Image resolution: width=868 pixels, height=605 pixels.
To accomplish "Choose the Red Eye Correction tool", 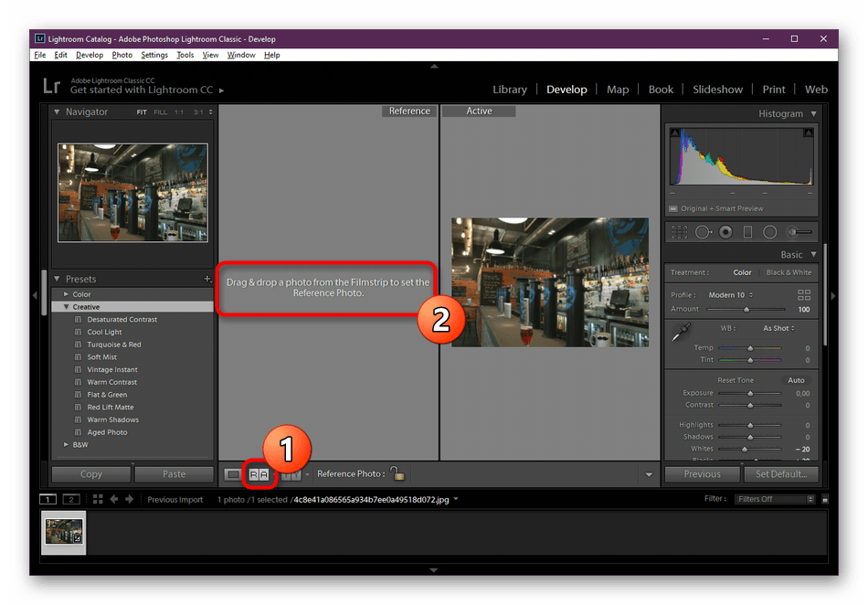I will pyautogui.click(x=725, y=232).
